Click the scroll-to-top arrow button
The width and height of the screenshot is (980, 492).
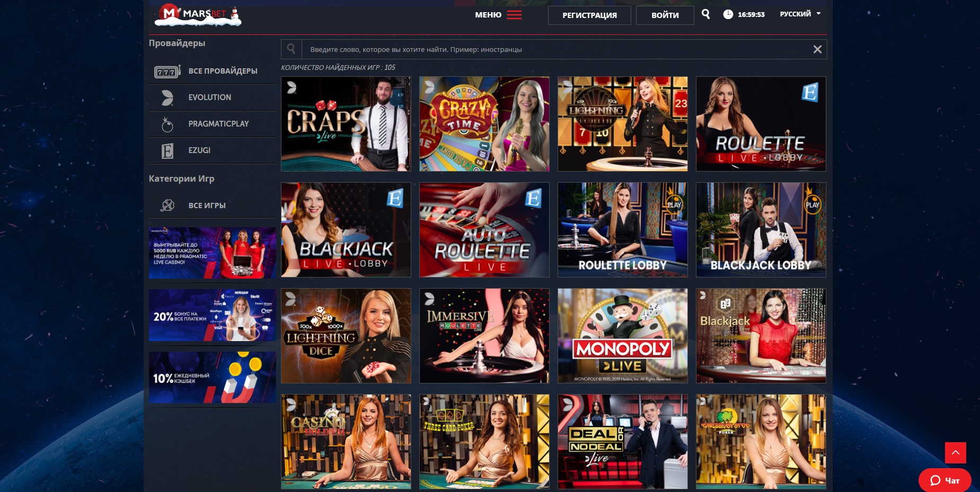956,453
